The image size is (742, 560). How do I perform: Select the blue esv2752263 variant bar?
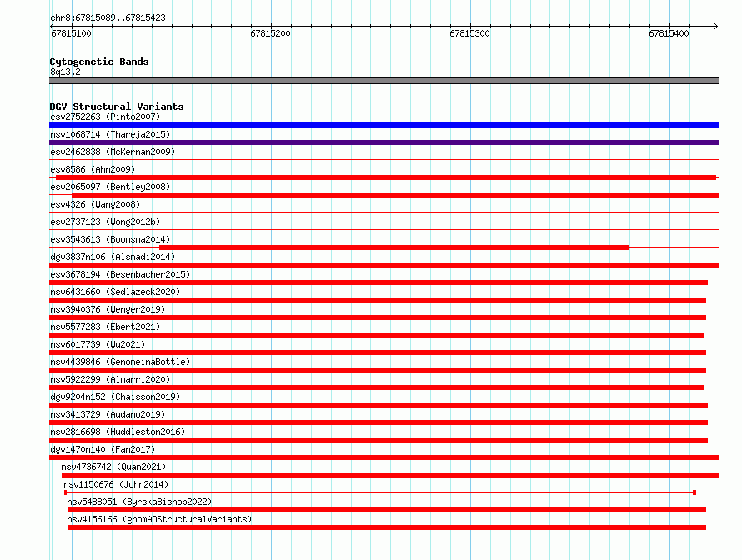point(384,125)
